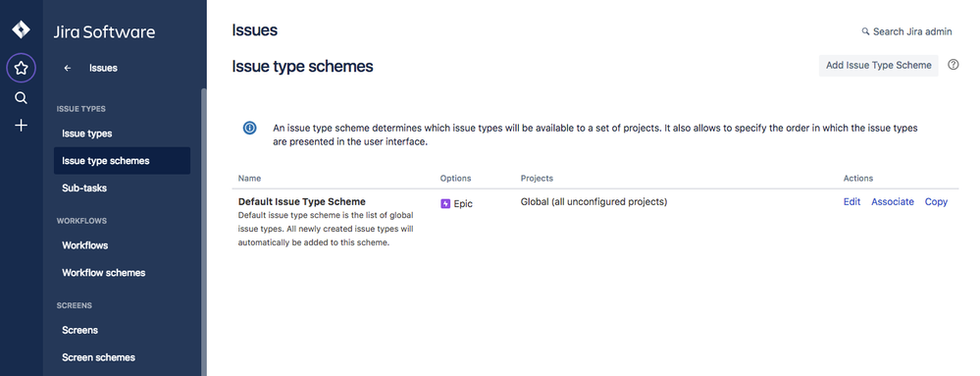Viewport: 980px width, 376px height.
Task: Open starred items via star icon
Action: click(x=22, y=68)
